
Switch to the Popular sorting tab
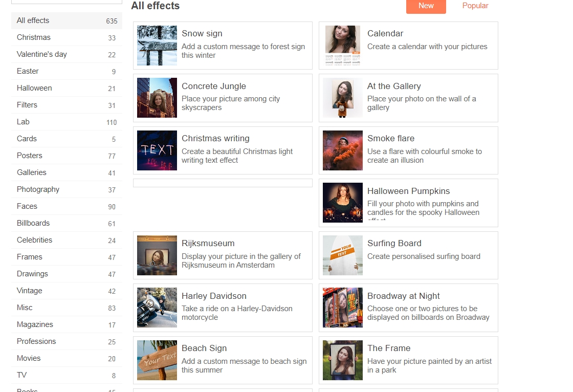pos(475,6)
